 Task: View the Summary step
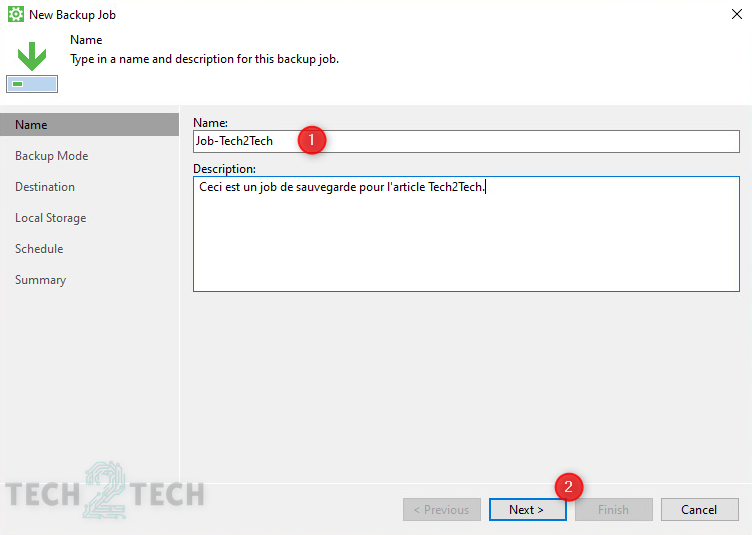(x=40, y=280)
